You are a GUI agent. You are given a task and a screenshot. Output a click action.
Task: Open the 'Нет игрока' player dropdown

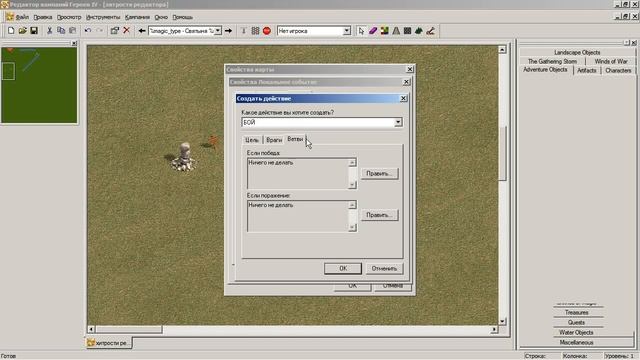[347, 31]
